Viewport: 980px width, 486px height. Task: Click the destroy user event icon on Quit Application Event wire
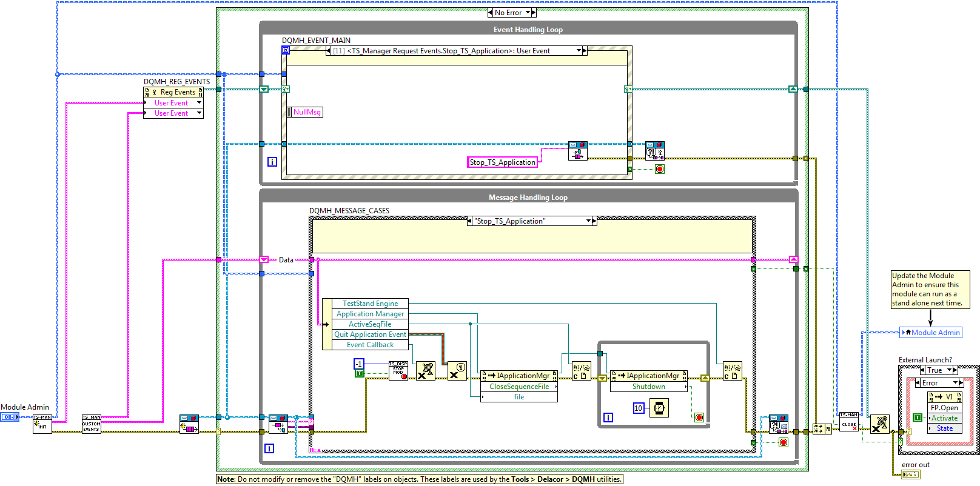click(x=457, y=371)
